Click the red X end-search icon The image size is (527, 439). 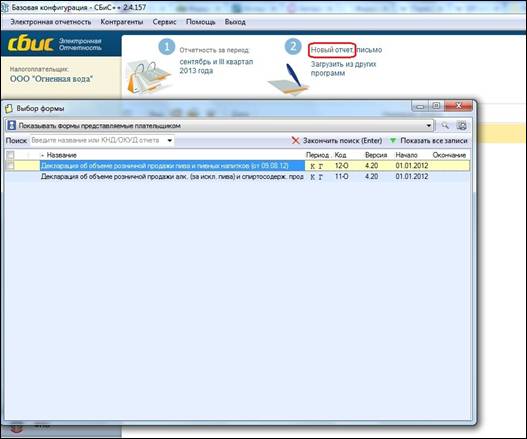295,141
